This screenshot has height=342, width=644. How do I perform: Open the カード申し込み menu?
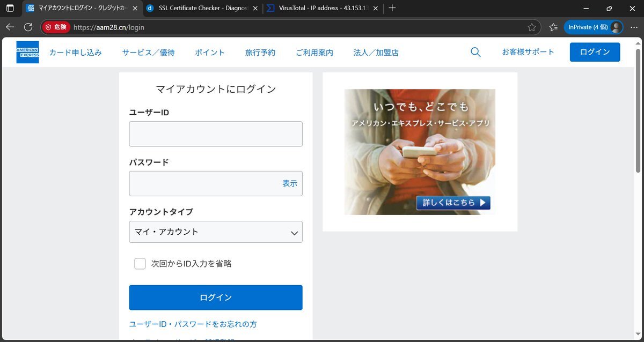(76, 52)
